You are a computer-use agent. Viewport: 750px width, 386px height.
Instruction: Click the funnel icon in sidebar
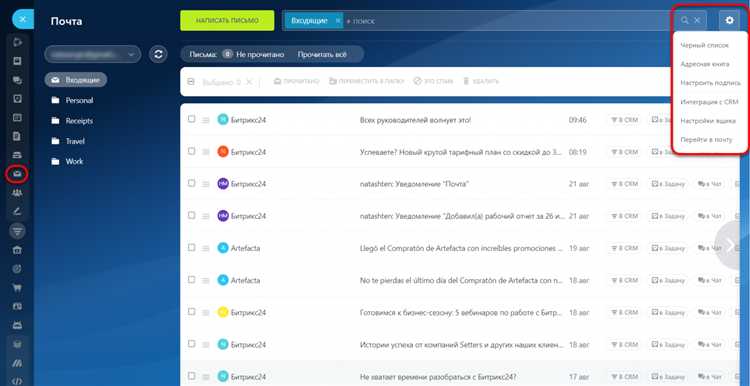coord(18,232)
